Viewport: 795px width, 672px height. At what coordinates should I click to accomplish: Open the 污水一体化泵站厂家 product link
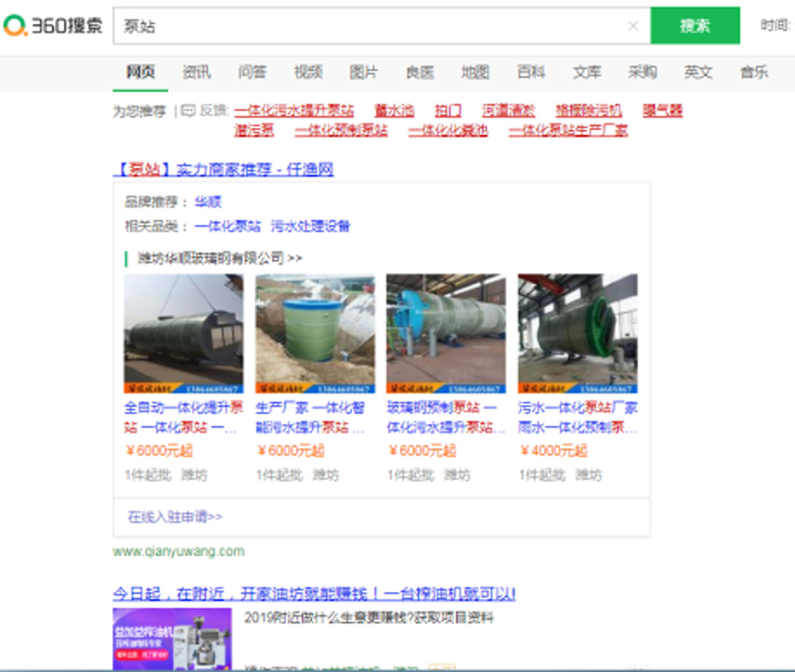point(577,408)
